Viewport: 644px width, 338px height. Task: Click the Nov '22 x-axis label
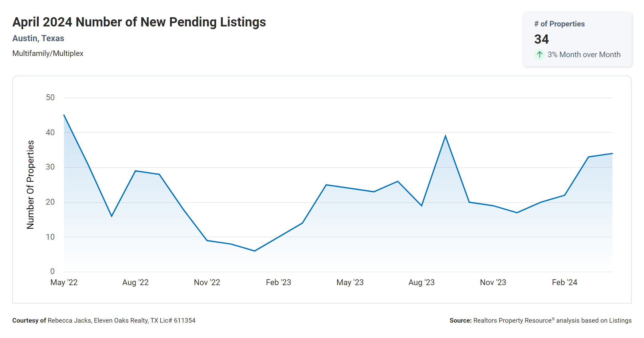[207, 282]
